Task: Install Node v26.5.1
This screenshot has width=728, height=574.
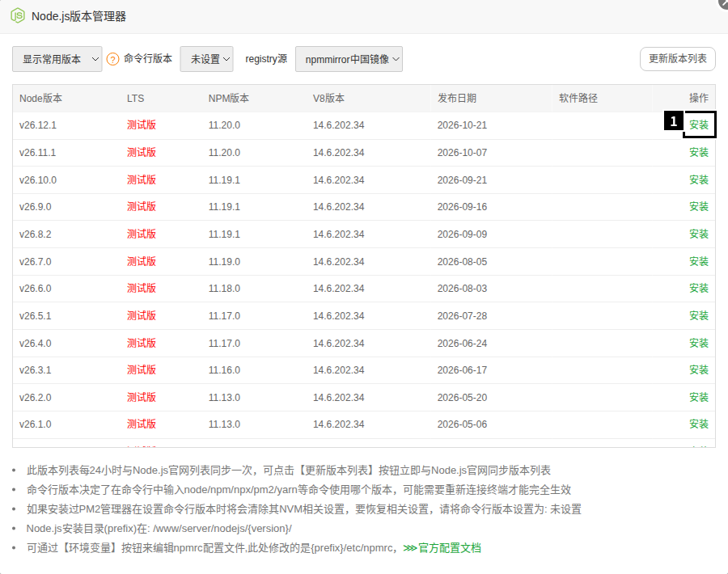Action: (699, 315)
